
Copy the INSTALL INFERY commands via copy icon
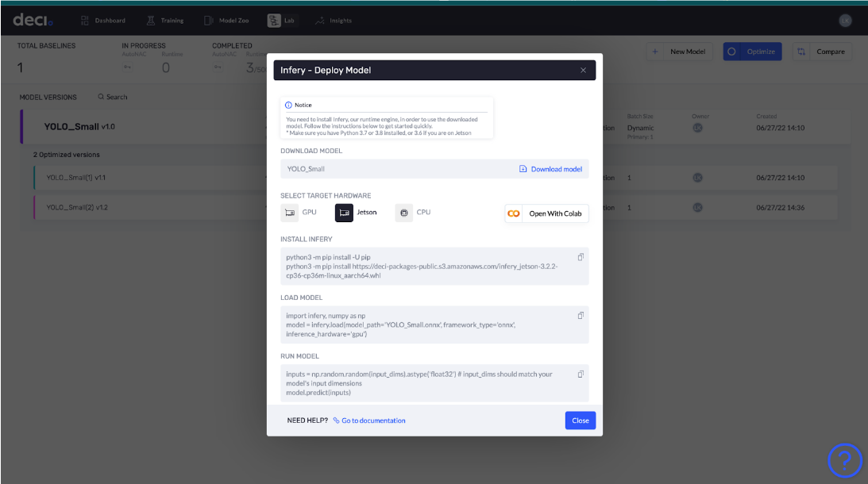[581, 256]
